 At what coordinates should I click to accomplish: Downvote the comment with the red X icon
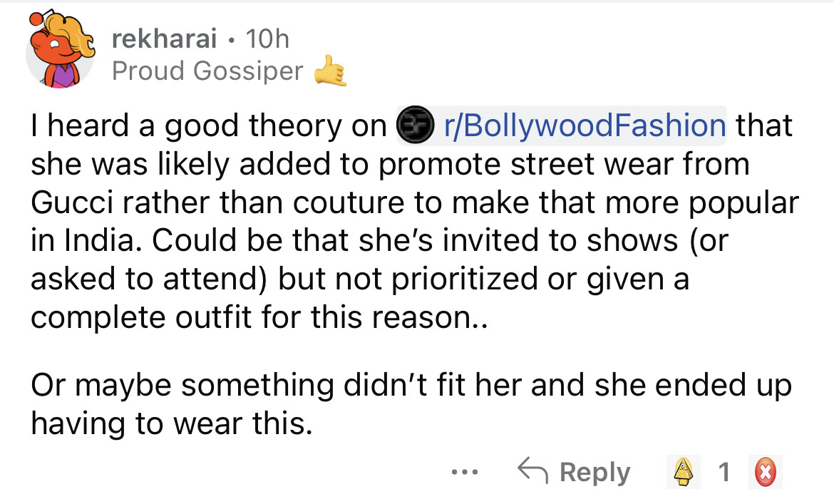(765, 472)
